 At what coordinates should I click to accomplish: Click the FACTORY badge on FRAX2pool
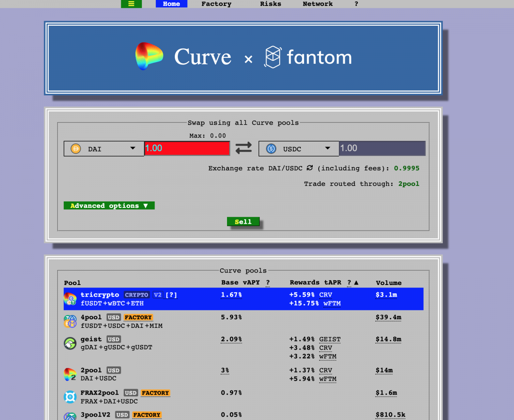pyautogui.click(x=155, y=393)
